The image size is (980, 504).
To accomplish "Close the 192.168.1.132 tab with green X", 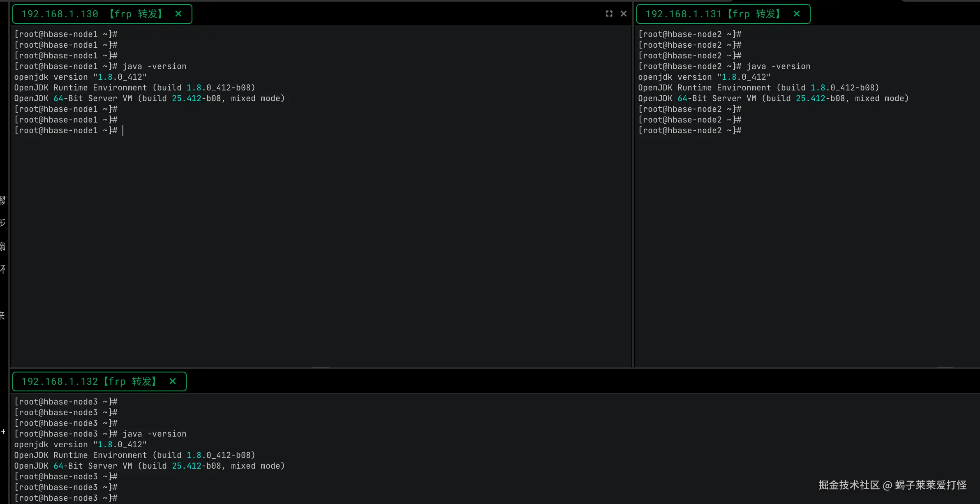I will [x=173, y=381].
